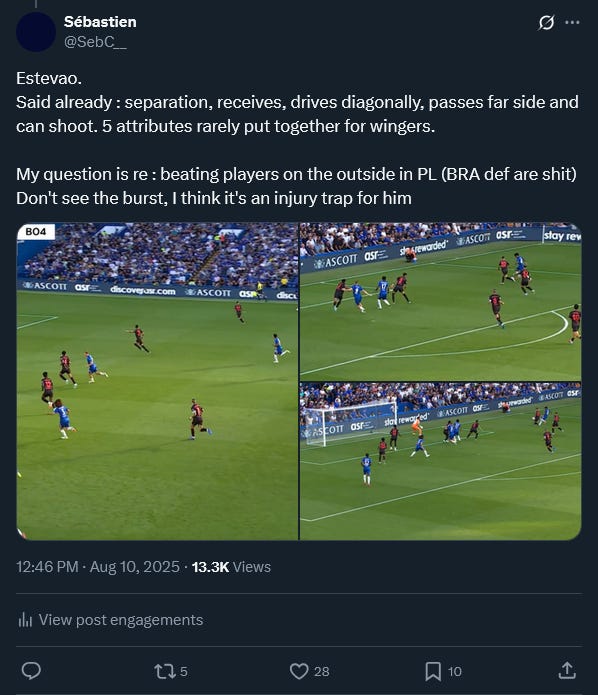Viewport: 598px width, 695px height.
Task: Open the top-right match image
Action: point(441,301)
